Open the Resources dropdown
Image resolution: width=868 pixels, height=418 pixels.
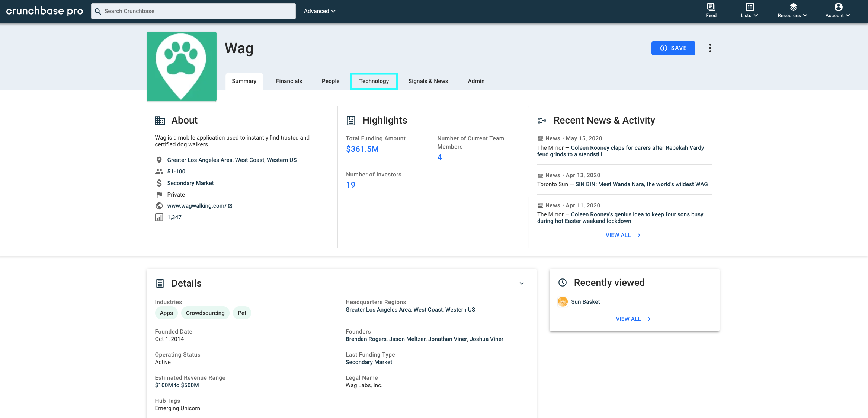[x=792, y=10]
